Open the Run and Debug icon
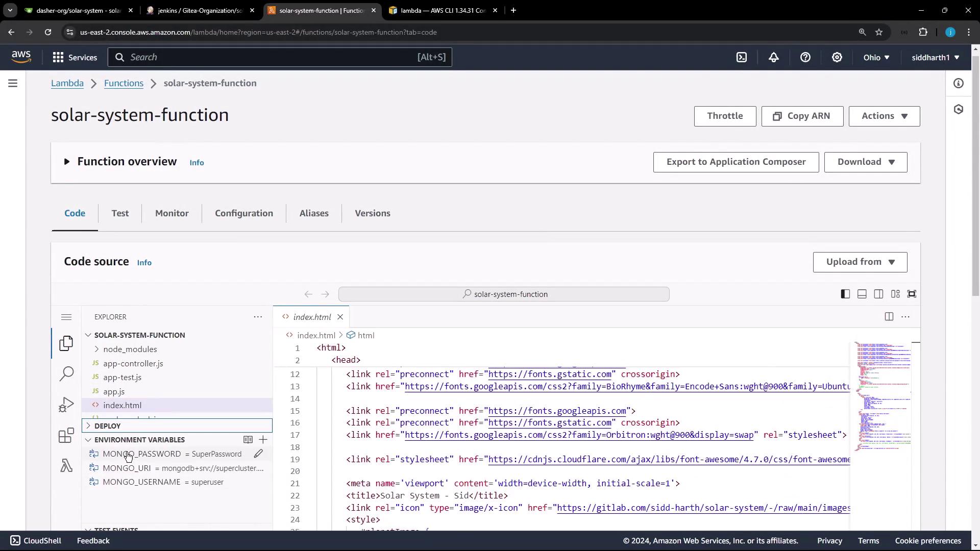This screenshot has width=980, height=551. (66, 405)
